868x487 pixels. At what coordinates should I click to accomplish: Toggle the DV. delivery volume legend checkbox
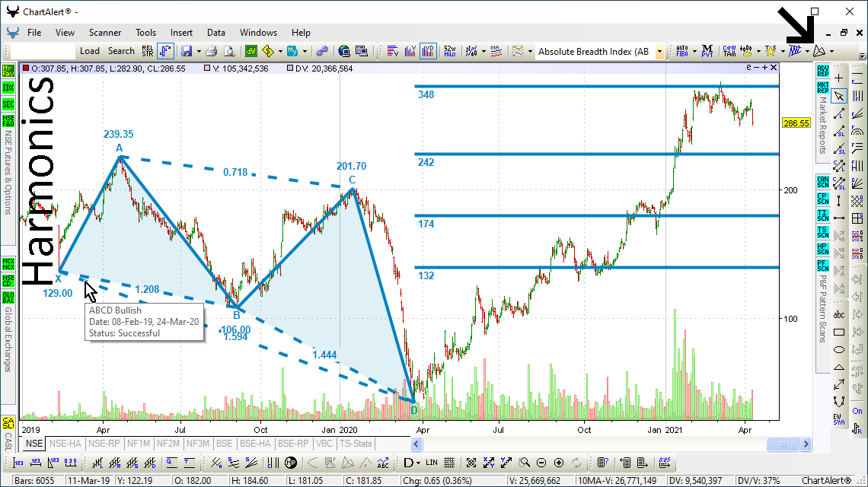tap(290, 68)
